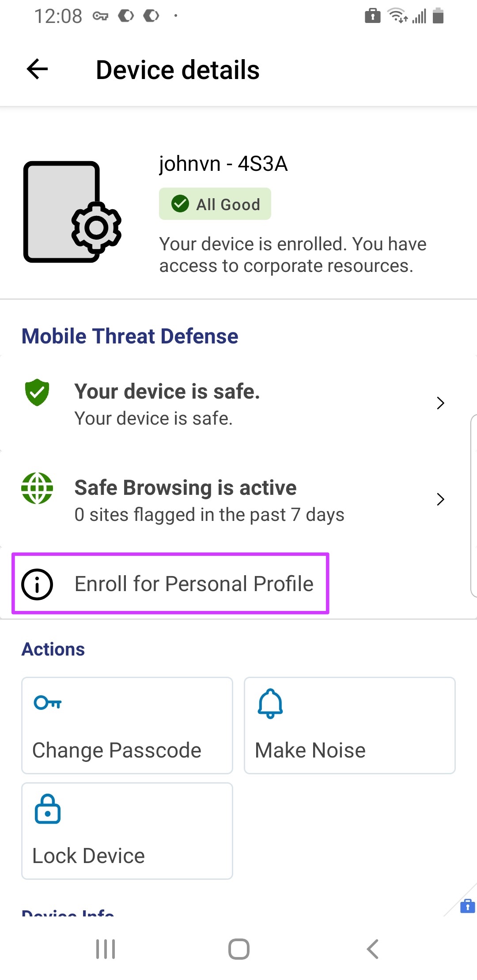Tap the bell icon on Make Noise
The width and height of the screenshot is (477, 980).
[x=270, y=704]
